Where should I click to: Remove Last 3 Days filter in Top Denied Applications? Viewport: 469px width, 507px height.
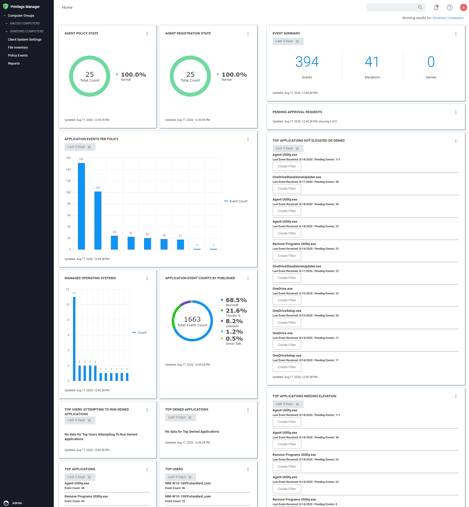190,417
